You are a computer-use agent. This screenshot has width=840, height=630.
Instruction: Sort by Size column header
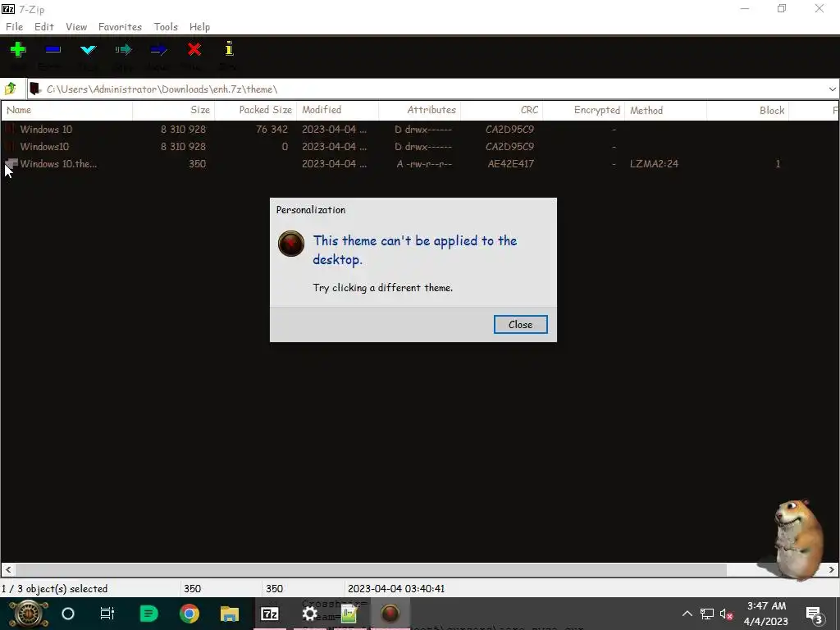[174, 110]
